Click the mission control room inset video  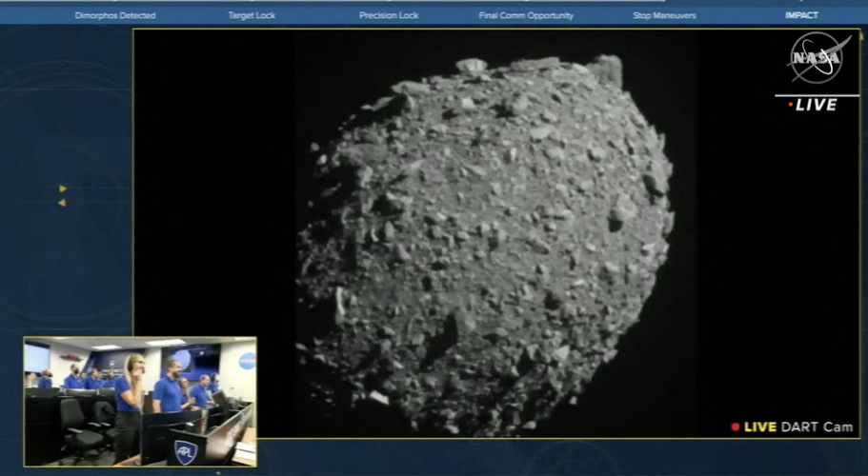click(140, 401)
